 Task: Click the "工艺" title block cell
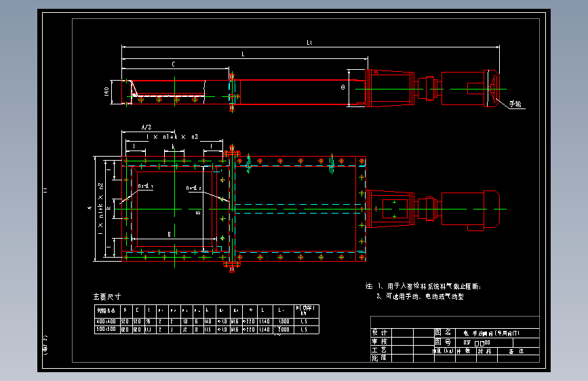pos(380,350)
